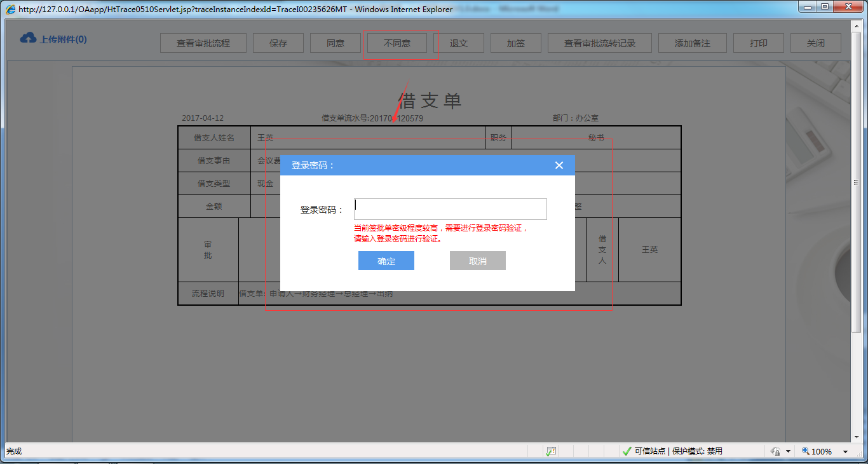Click the 不同意 disagree button
Image resolution: width=868 pixels, height=464 pixels.
[x=397, y=43]
